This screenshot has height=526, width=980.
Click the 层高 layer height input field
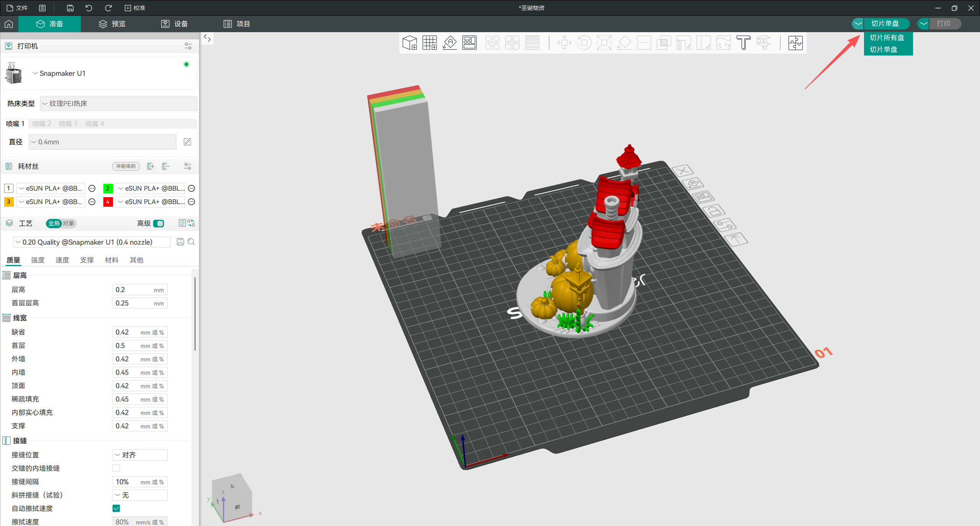coord(134,290)
